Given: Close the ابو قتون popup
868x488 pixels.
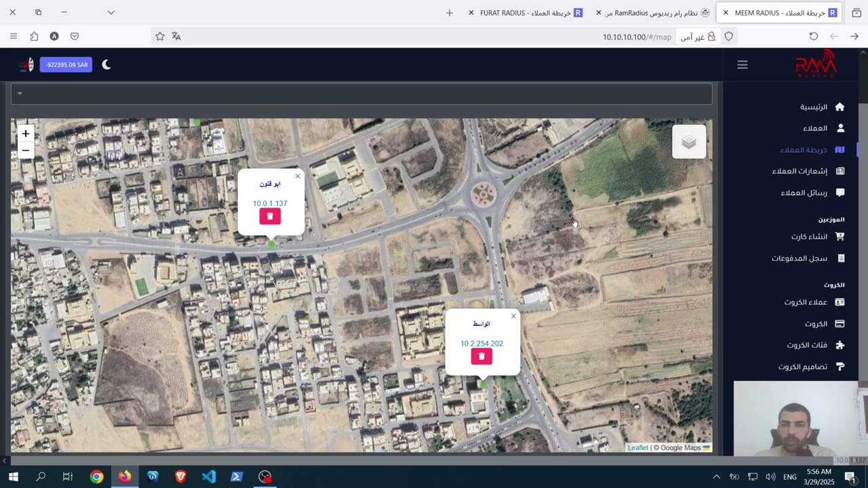Looking at the screenshot, I should [x=297, y=176].
